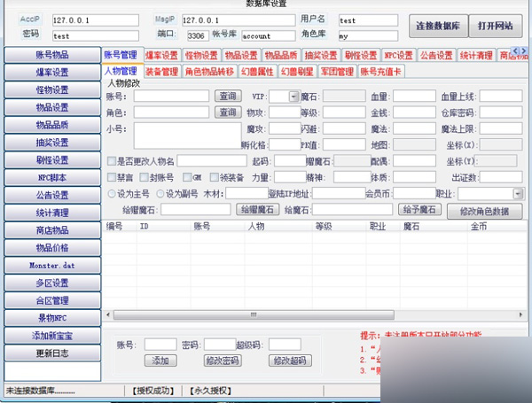Viewport: 532px width, 403px height.
Task: Tick the 封账号 checkbox
Action: [x=144, y=177]
